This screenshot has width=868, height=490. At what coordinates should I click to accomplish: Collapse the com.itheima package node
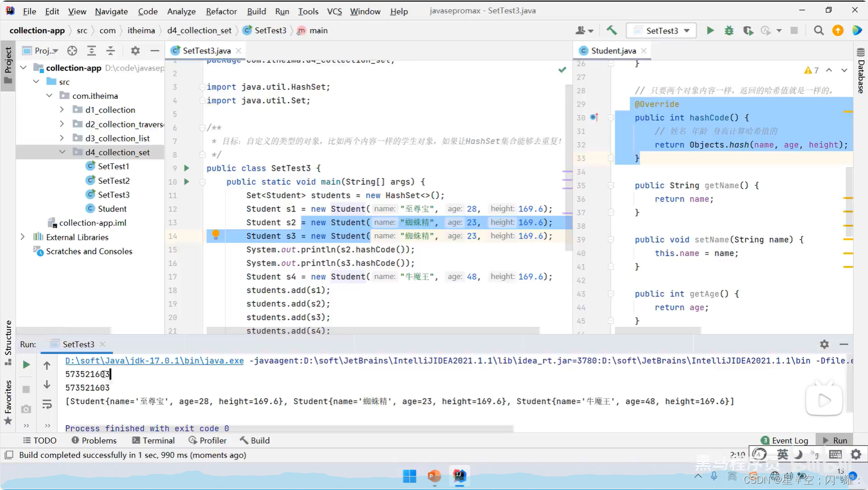(x=49, y=96)
